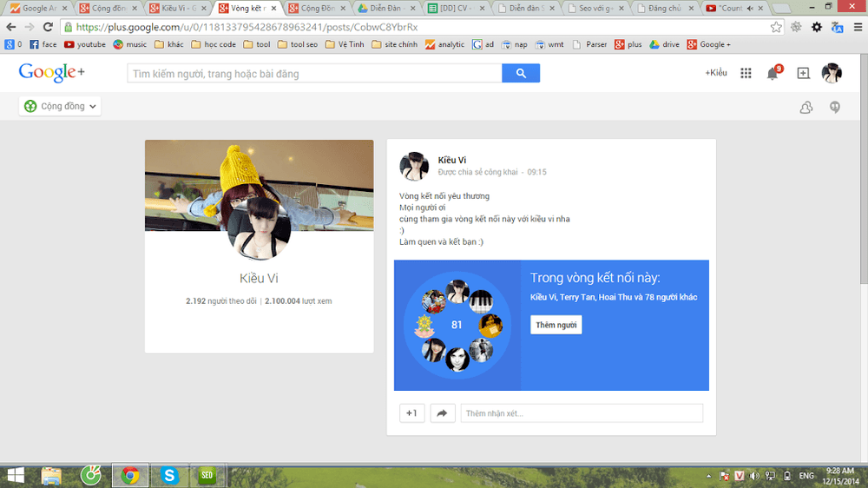Viewport: 868px width, 488px height.
Task: Click the blue search magnifier button
Action: pyautogui.click(x=520, y=73)
